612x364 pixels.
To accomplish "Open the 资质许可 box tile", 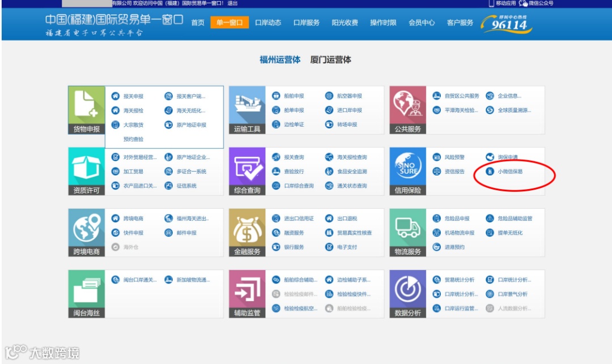I will pyautogui.click(x=87, y=171).
